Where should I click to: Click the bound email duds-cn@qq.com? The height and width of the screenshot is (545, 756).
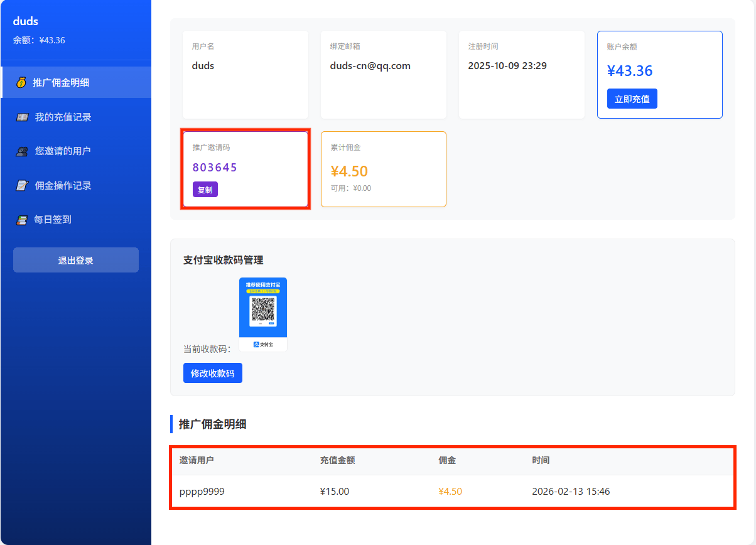click(x=370, y=65)
